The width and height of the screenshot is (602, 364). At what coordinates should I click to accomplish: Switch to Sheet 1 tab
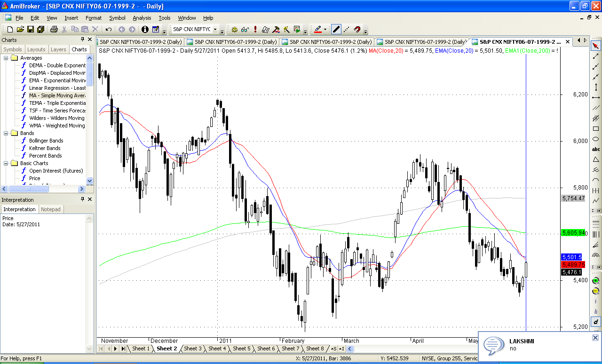point(141,348)
